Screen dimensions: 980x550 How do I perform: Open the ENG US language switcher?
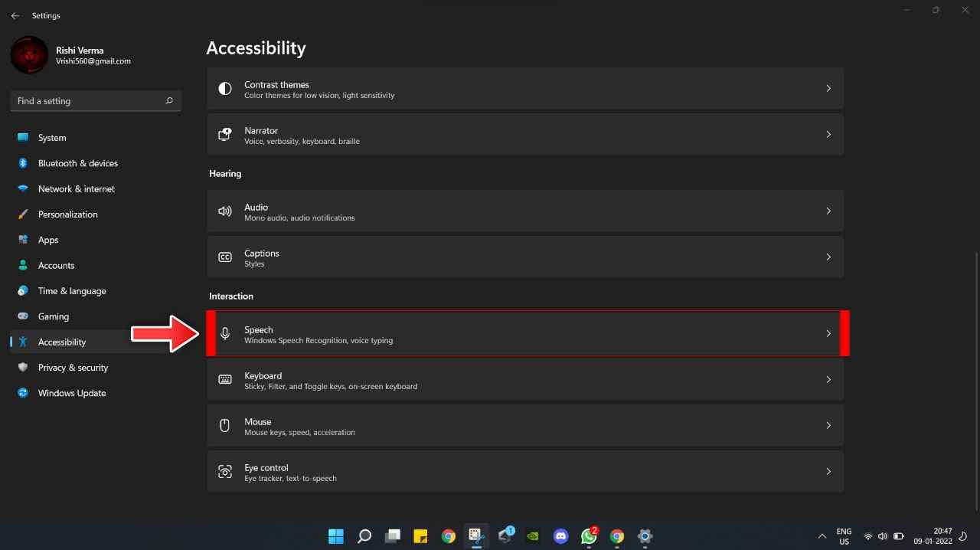click(844, 536)
